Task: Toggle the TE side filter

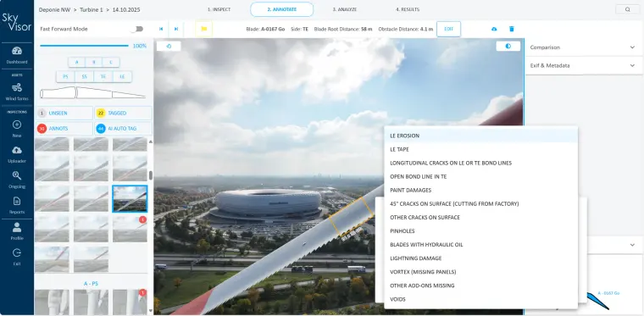Action: (x=103, y=77)
